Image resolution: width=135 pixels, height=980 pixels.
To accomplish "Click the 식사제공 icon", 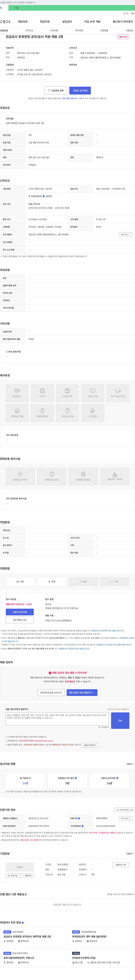I will (93, 413).
